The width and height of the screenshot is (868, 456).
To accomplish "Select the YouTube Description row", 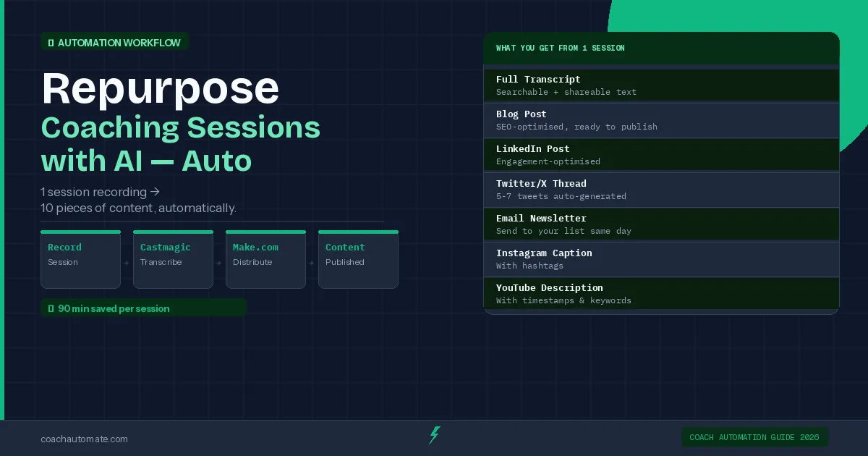I will pos(661,294).
